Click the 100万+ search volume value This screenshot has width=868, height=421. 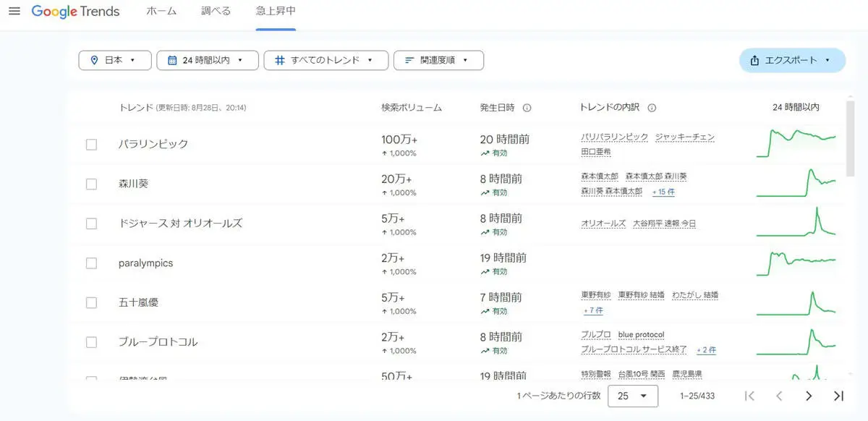click(x=399, y=140)
